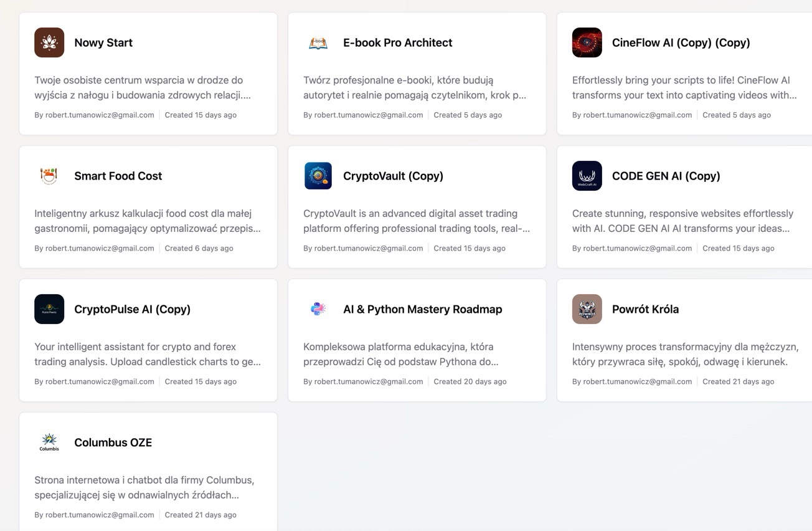
Task: Open the Columbus OZE card description
Action: [144, 487]
